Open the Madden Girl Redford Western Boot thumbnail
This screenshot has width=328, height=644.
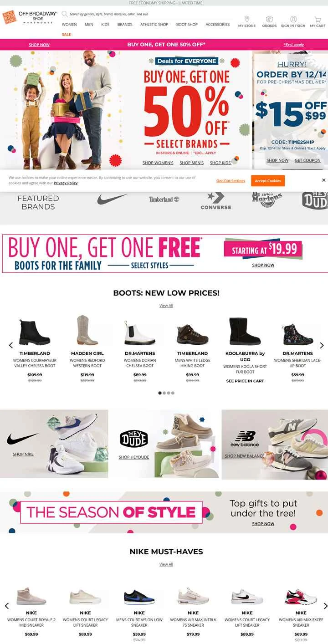87,330
